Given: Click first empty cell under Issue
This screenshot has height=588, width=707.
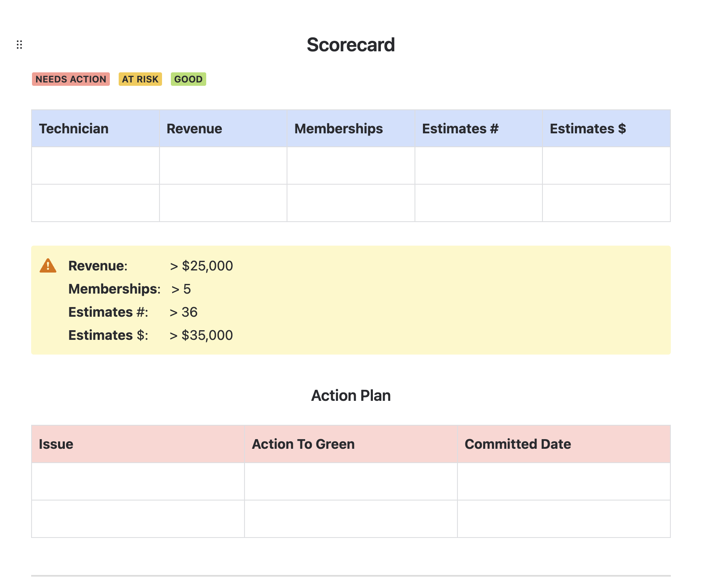Looking at the screenshot, I should click(x=138, y=482).
